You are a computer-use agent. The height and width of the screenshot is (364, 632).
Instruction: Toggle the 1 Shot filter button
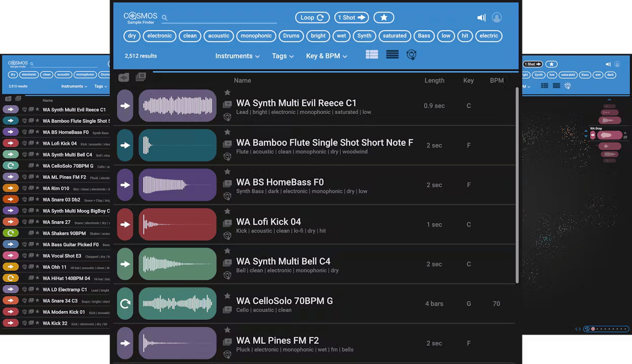click(351, 18)
